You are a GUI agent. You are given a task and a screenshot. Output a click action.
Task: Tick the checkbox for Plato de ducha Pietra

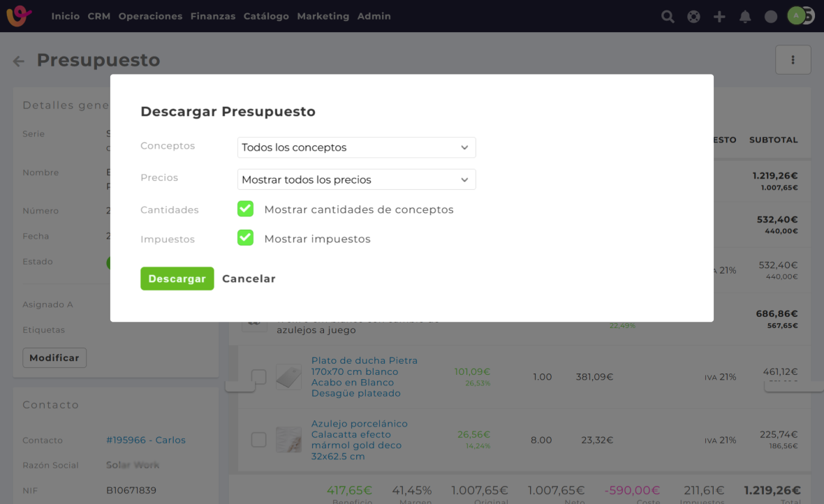click(258, 377)
